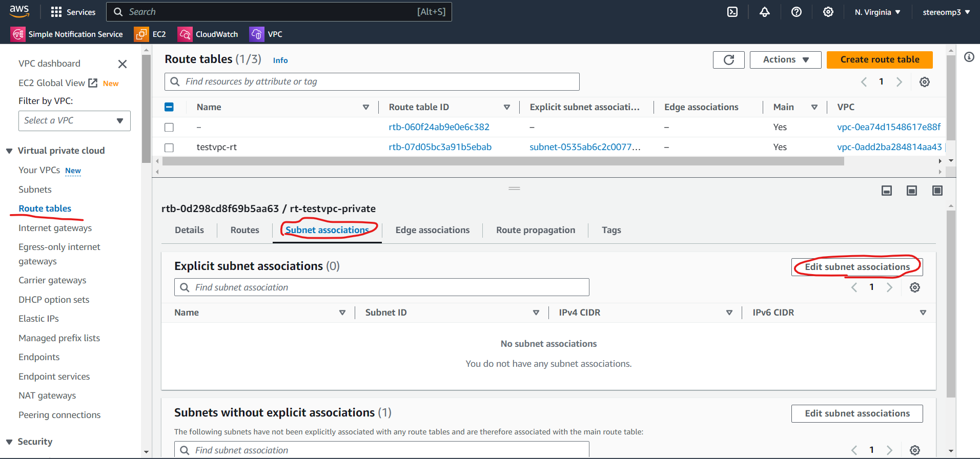Go to next page of route tables
This screenshot has width=980, height=459.
pyautogui.click(x=899, y=82)
